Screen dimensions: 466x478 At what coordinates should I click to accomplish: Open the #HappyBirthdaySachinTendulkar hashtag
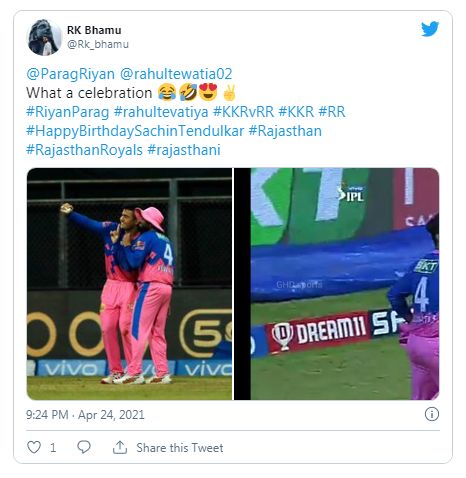coord(135,131)
